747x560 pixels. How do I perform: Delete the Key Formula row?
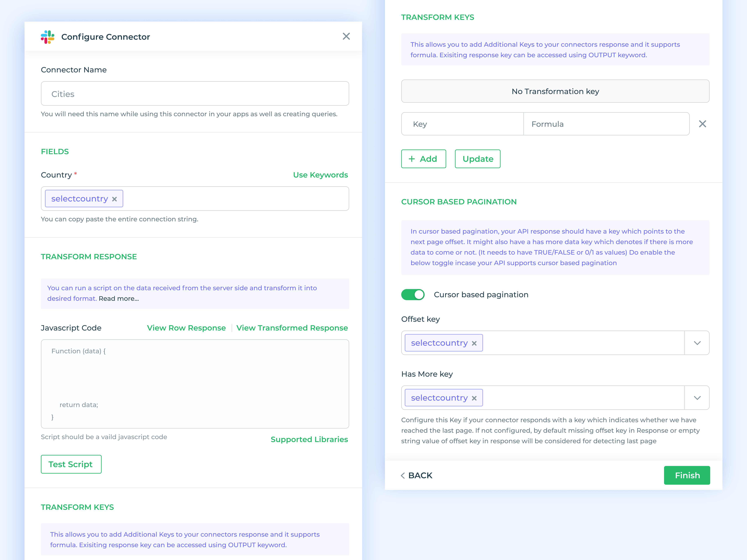click(x=702, y=124)
